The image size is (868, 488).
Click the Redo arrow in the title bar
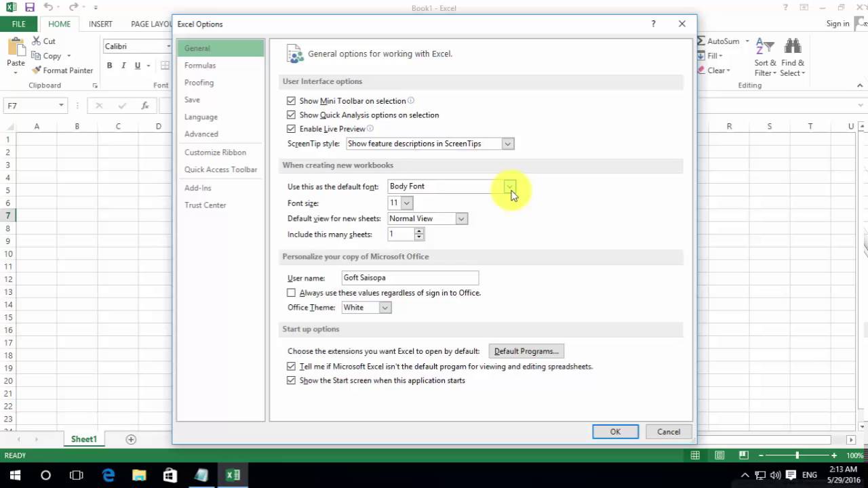coord(73,7)
